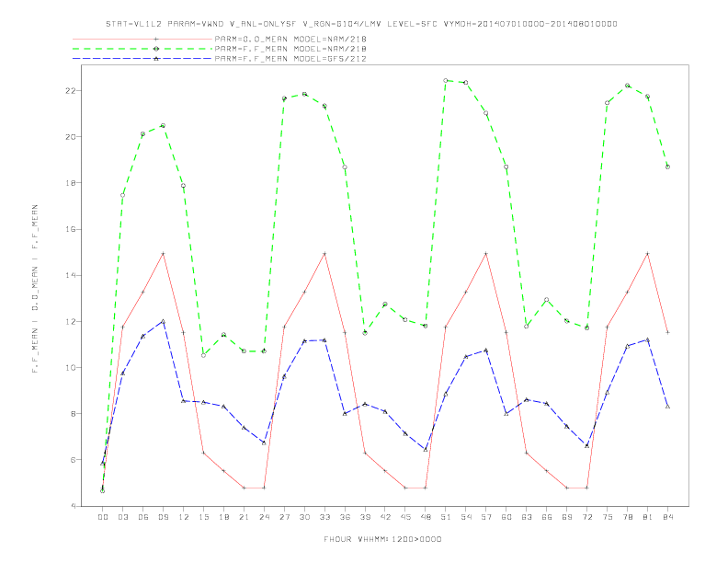Screen dimensions: 728x563
Task: Click blue triangle marker at forecast hour 48
Action: (x=426, y=450)
